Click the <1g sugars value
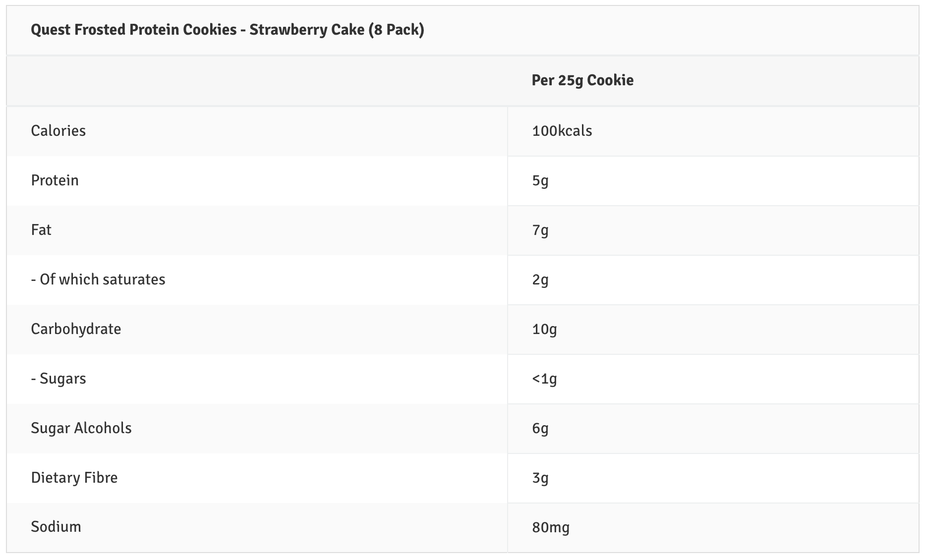 544,379
